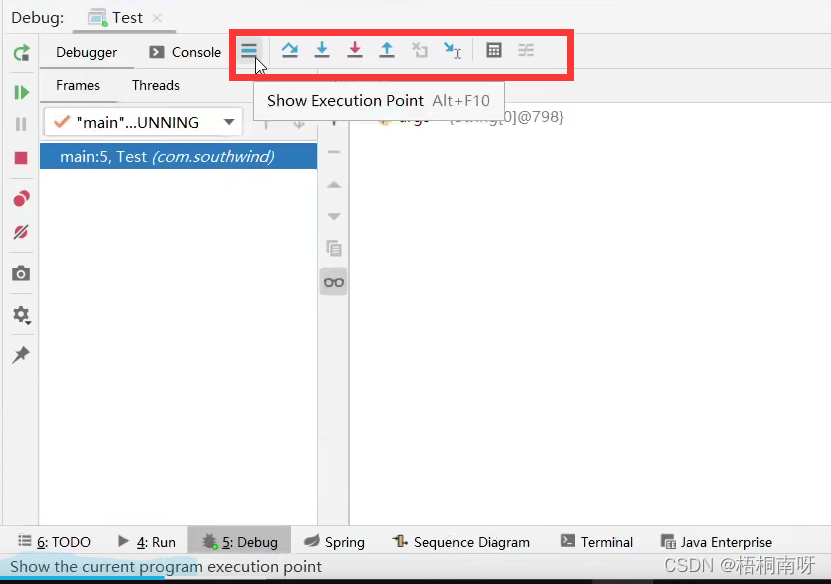This screenshot has height=584, width=831.
Task: Click the Drop Frame icon
Action: point(420,50)
